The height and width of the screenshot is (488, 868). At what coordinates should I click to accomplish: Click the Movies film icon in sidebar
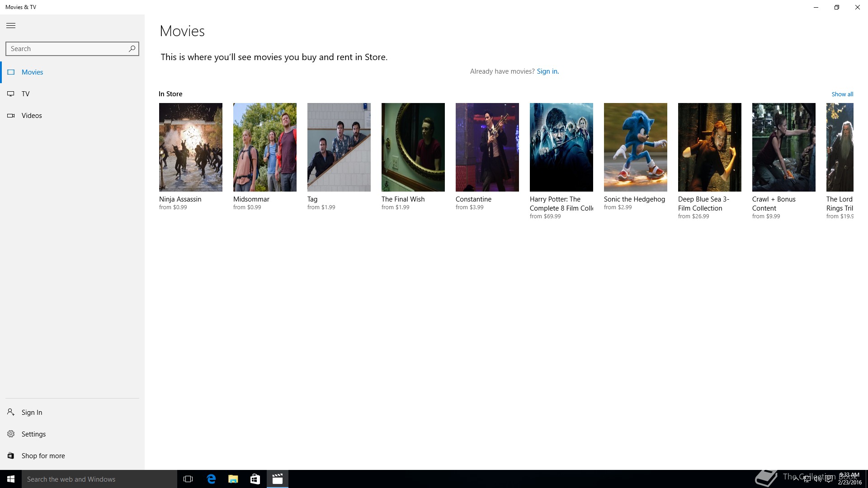tap(11, 72)
